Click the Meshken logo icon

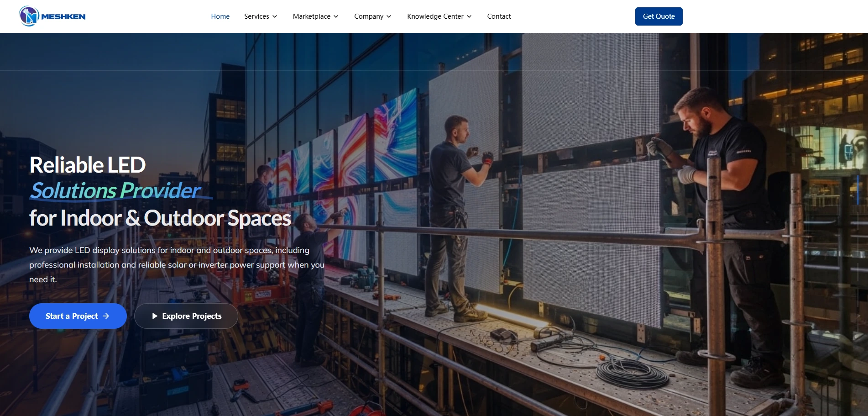[29, 16]
